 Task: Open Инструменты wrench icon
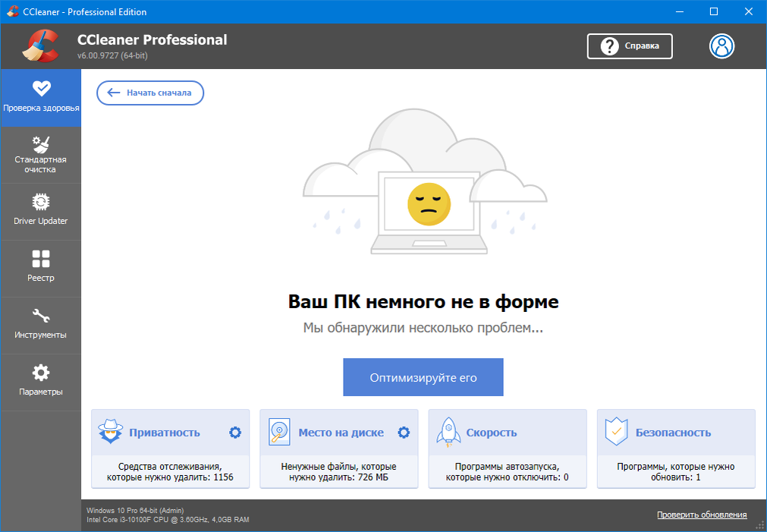41,316
